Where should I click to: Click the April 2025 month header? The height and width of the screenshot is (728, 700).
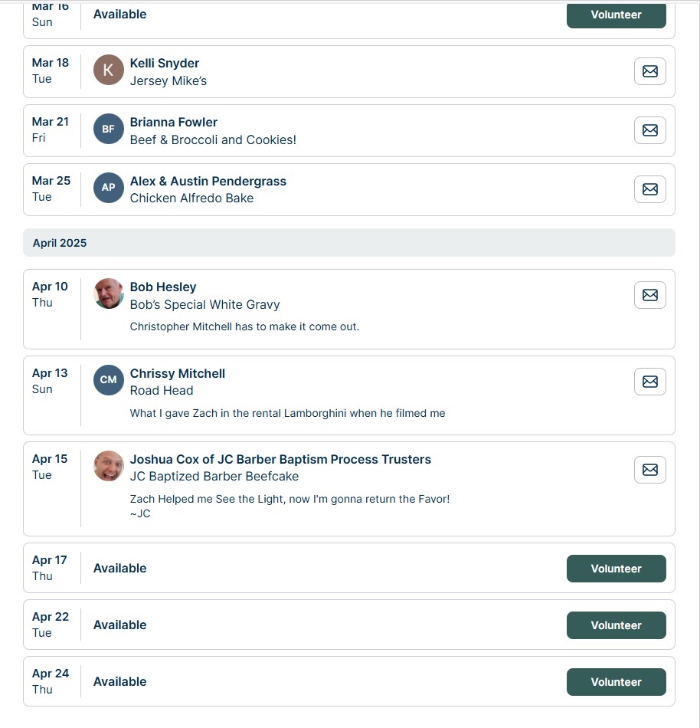click(x=348, y=242)
